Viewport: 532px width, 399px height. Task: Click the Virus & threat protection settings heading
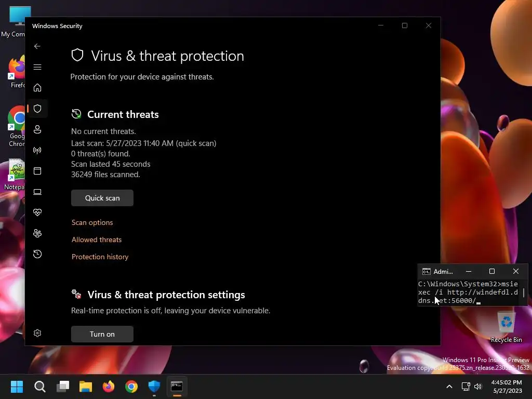[x=166, y=295]
